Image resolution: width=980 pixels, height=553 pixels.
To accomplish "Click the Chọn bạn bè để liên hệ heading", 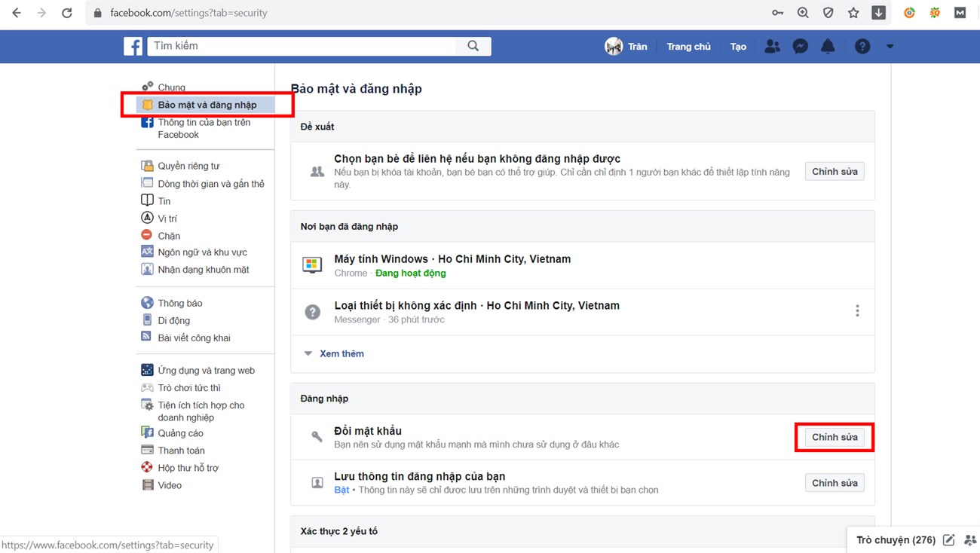I will coord(477,159).
